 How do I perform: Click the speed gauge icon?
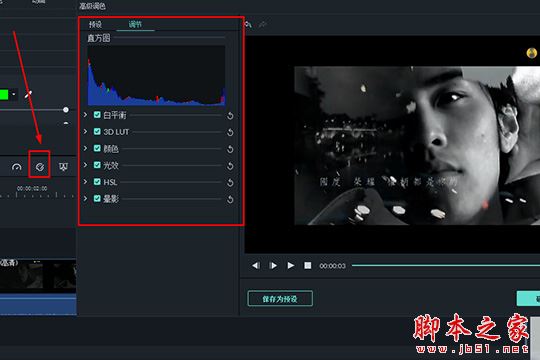[17, 167]
